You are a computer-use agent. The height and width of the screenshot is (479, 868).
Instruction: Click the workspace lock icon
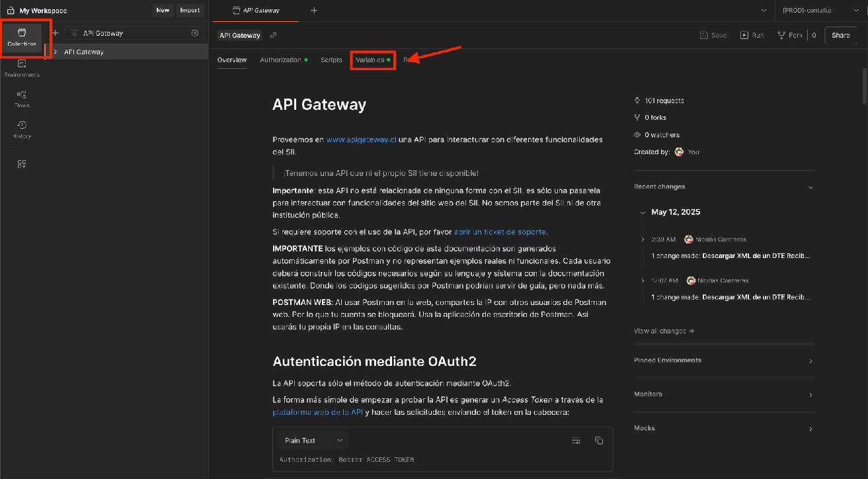click(11, 11)
